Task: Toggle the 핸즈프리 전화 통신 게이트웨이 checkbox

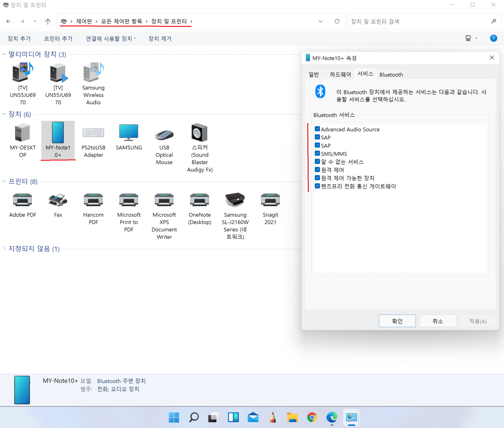Action: tap(317, 186)
